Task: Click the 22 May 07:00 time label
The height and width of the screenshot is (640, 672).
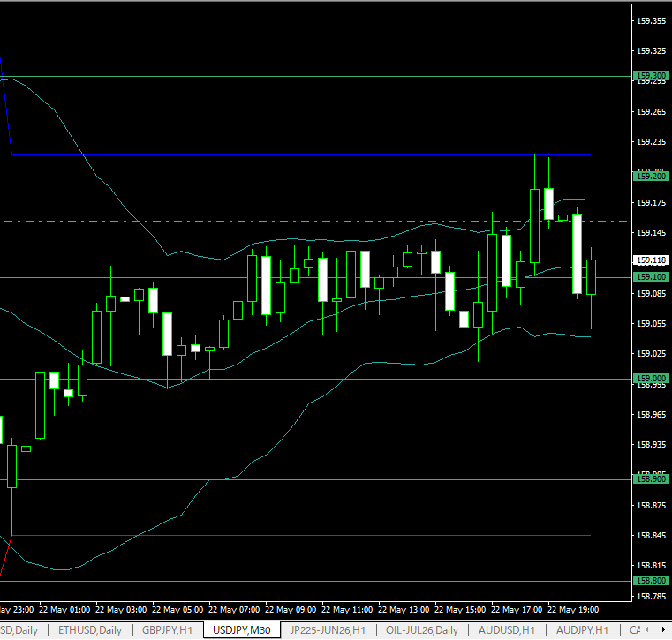Action: coord(234,610)
